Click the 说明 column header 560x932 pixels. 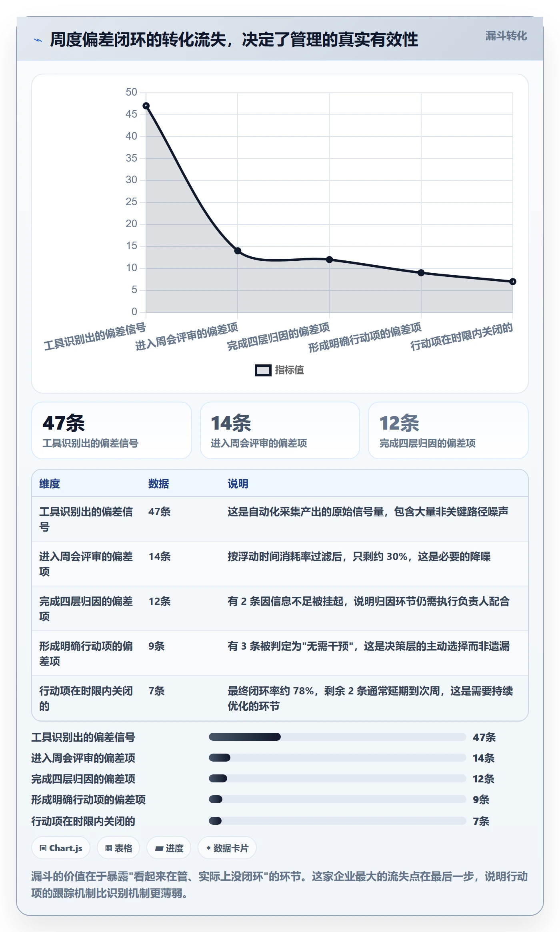pyautogui.click(x=238, y=484)
